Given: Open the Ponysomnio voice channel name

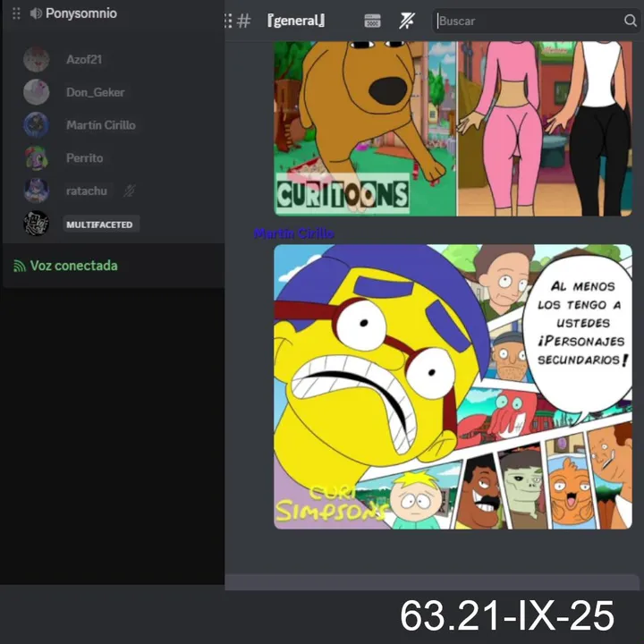Looking at the screenshot, I should point(80,13).
